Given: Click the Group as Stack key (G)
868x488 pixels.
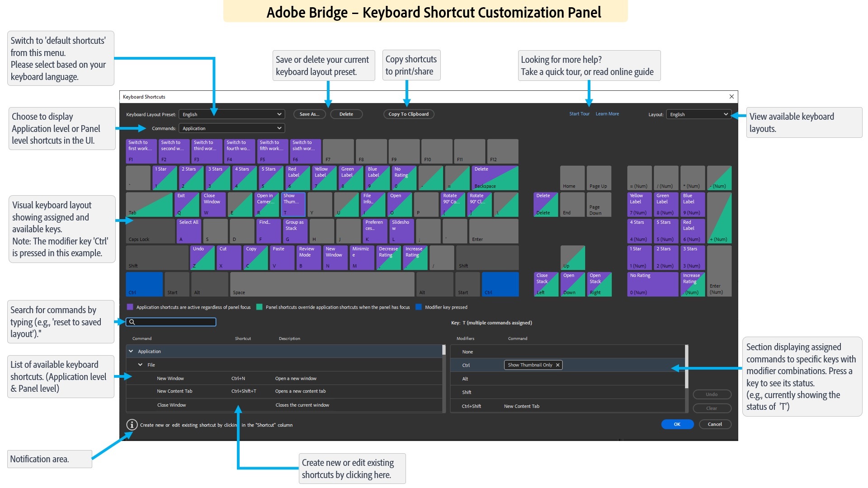Looking at the screenshot, I should 295,231.
